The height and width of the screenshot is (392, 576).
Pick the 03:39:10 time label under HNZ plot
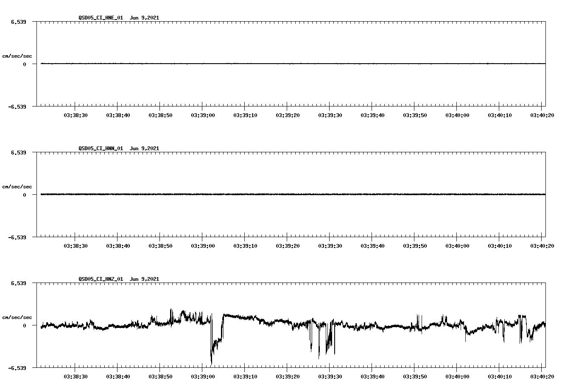coord(245,376)
